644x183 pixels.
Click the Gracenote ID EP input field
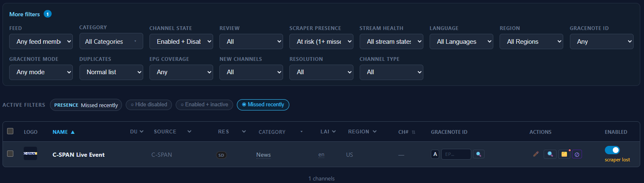[x=456, y=154]
